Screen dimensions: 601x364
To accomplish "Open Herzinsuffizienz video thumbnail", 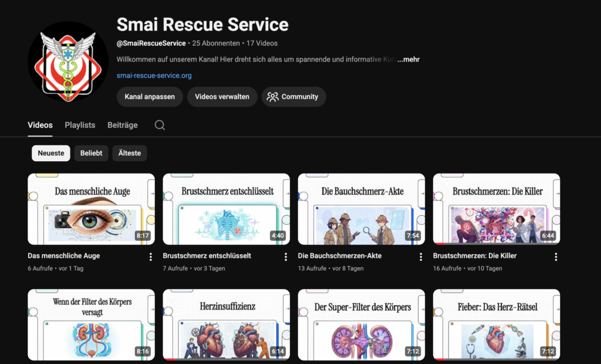I will tap(226, 325).
